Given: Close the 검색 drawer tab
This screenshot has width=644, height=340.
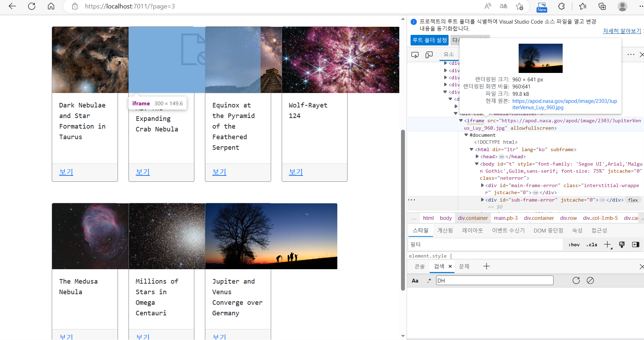Looking at the screenshot, I should 450,266.
